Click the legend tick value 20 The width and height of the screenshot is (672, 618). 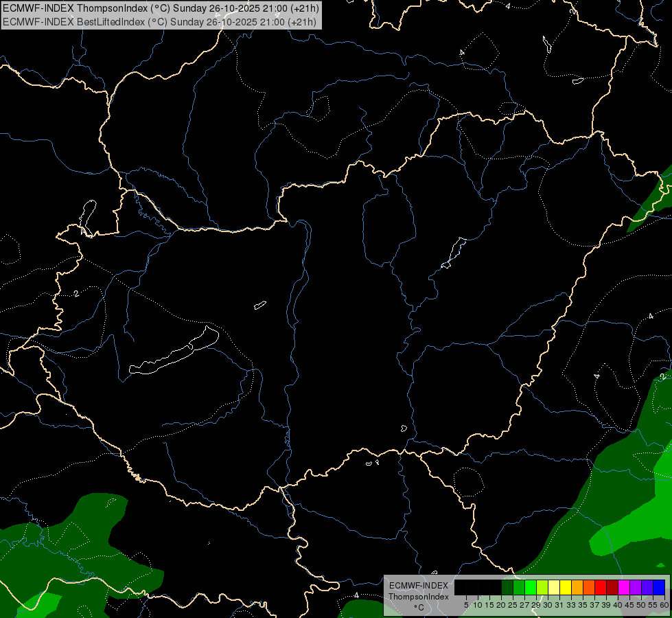501,605
